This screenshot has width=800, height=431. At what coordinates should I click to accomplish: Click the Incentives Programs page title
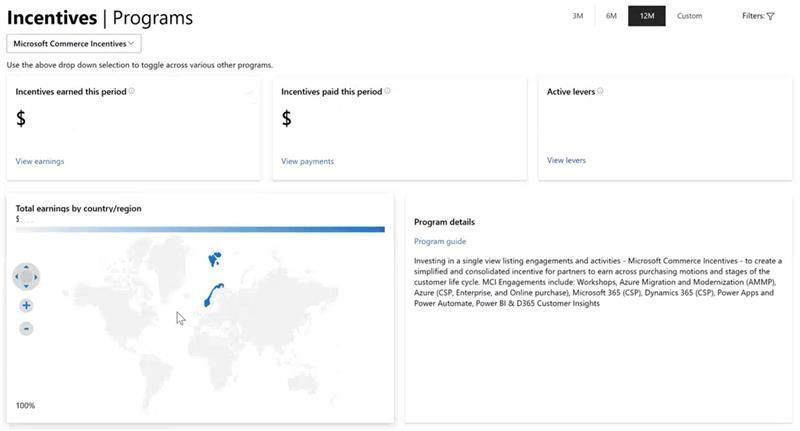click(100, 18)
